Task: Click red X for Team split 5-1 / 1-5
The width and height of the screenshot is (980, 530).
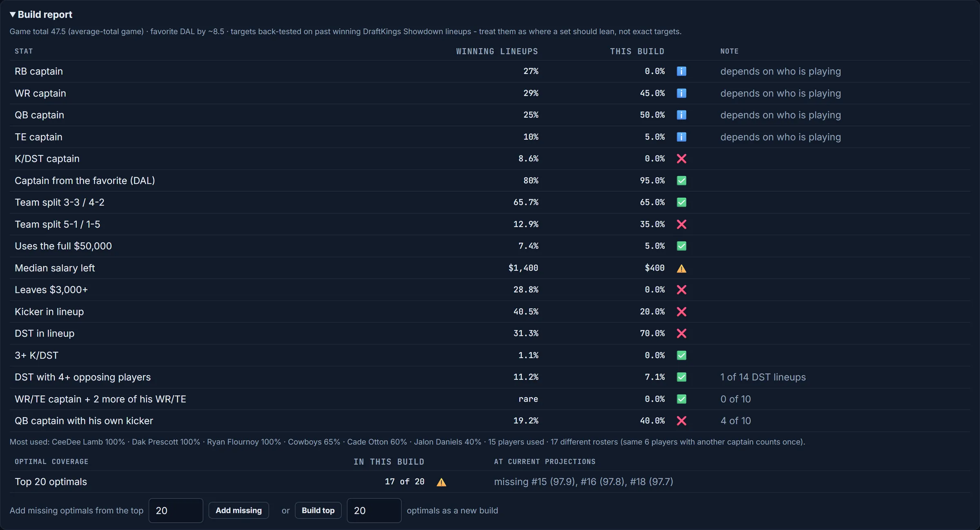Action: coord(681,224)
